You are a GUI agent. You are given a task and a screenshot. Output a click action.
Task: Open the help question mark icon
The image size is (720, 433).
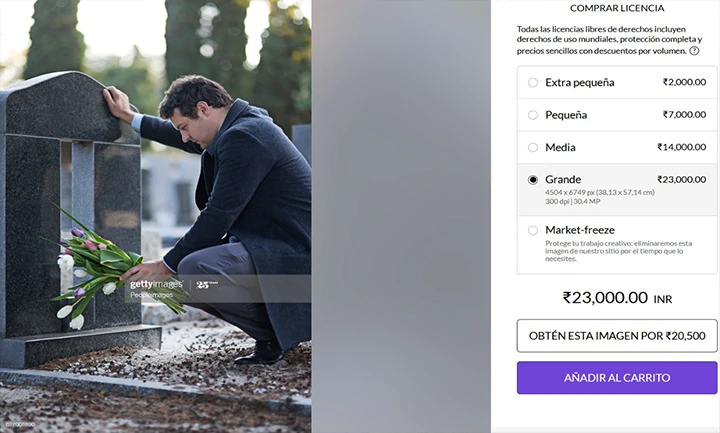click(x=694, y=51)
